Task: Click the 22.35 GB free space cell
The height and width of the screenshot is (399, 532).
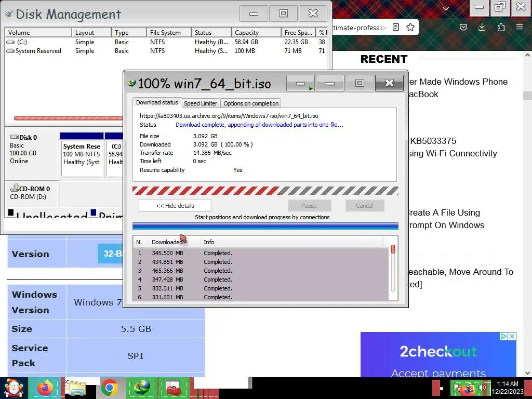Action: tap(296, 42)
